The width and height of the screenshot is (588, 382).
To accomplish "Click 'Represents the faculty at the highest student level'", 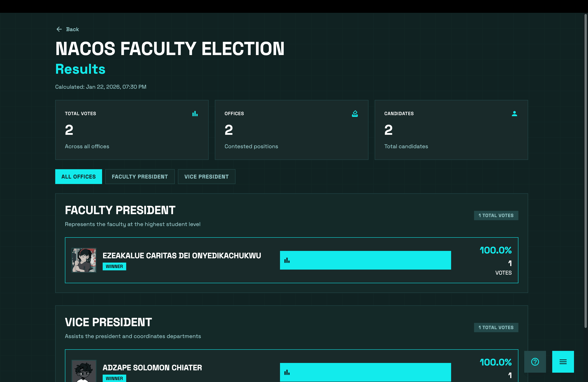I will point(133,224).
